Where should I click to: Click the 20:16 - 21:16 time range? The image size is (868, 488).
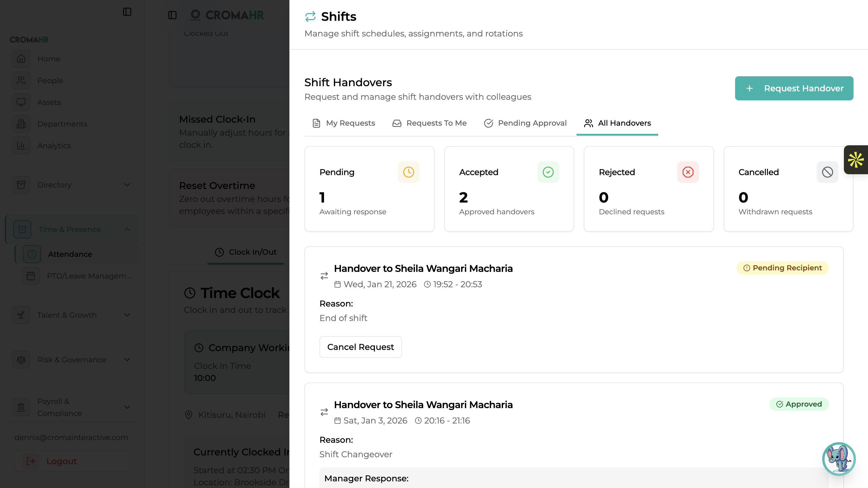point(447,420)
